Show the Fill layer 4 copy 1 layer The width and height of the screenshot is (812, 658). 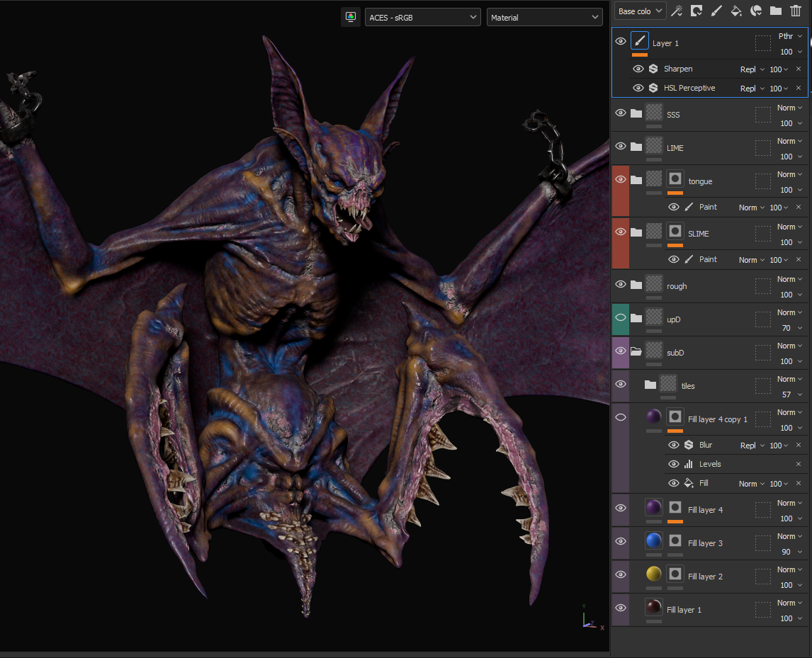[621, 417]
